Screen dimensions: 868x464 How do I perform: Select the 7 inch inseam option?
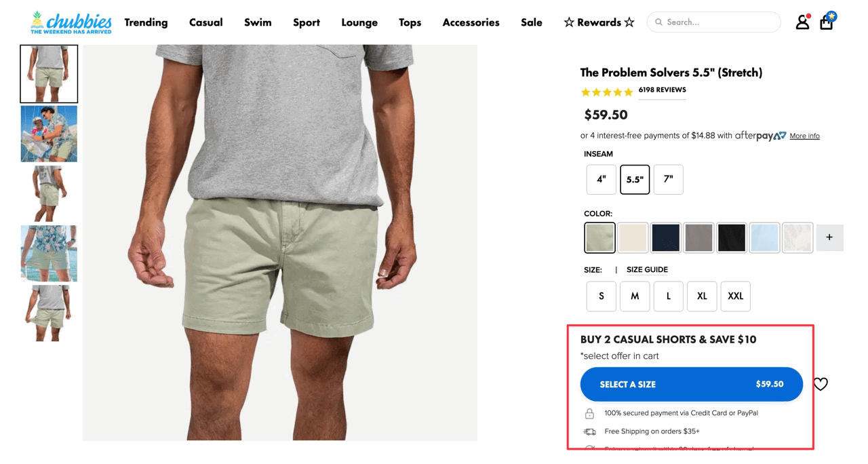(x=669, y=179)
